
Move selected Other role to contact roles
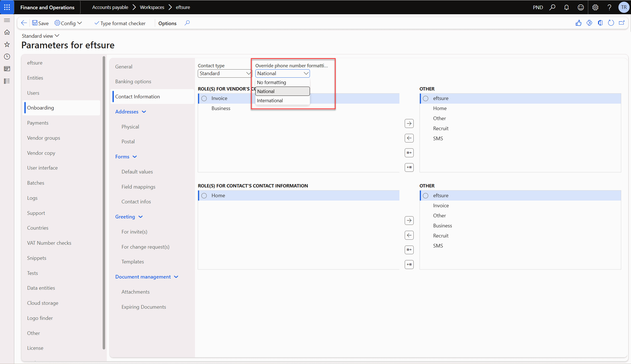point(409,235)
